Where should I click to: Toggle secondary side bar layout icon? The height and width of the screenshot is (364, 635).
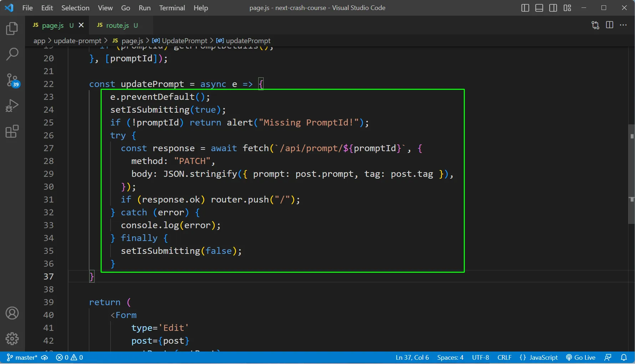553,8
